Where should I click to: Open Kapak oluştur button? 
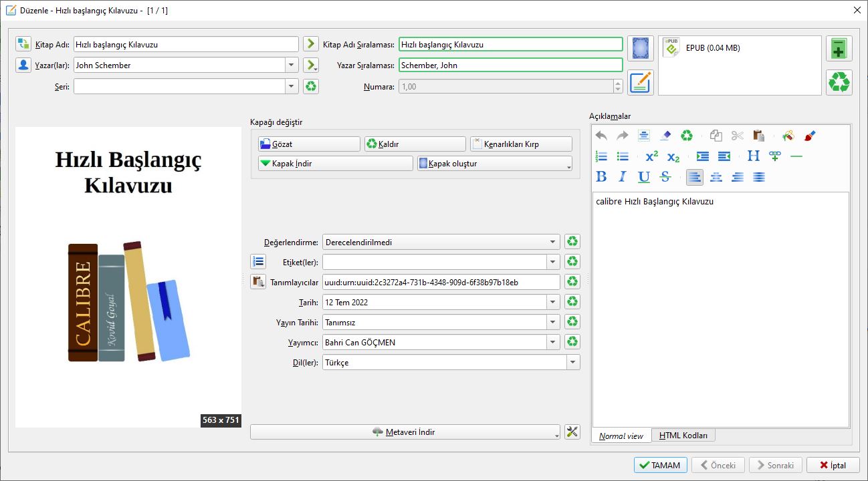495,164
